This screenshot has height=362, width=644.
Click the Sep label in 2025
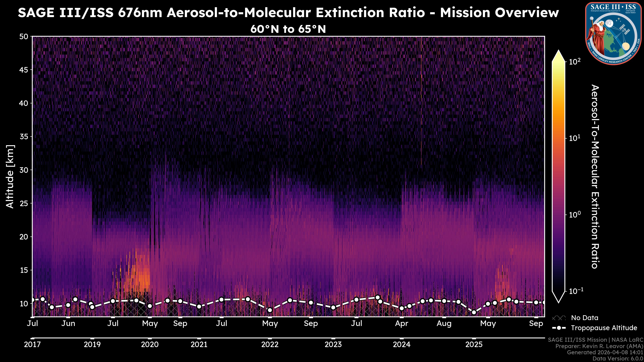(x=536, y=323)
